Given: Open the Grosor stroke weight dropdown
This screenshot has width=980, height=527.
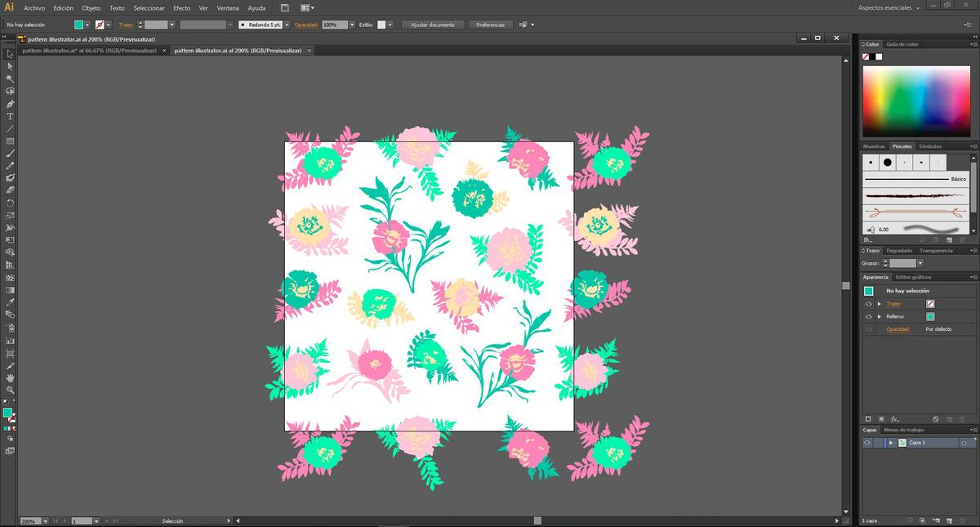Looking at the screenshot, I should click(921, 263).
